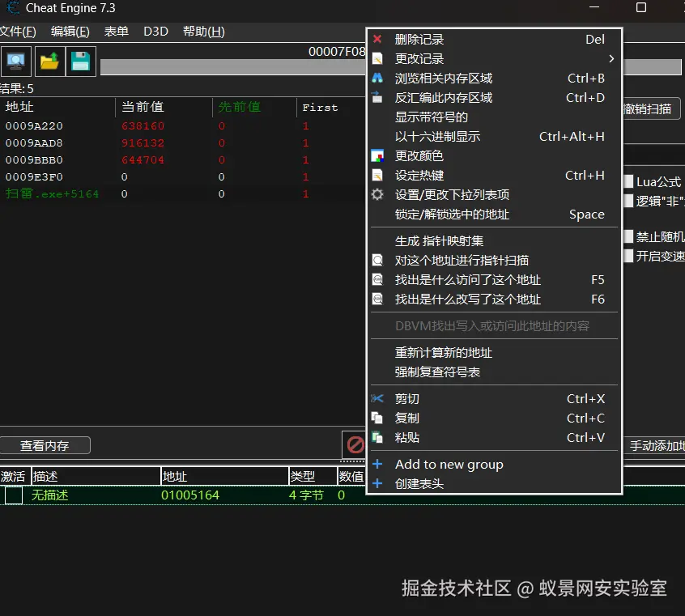Click the pointer scan magnifier icon
Viewport: 685px width, 616px height.
[377, 261]
